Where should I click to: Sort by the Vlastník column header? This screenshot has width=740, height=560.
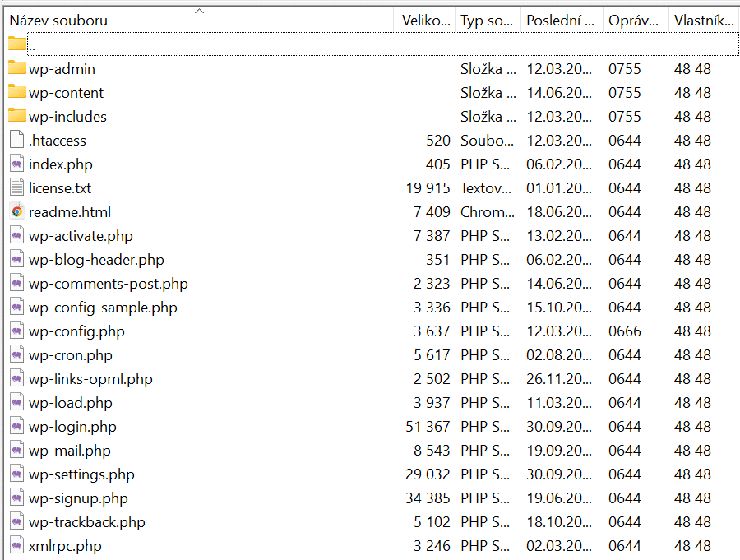[704, 20]
